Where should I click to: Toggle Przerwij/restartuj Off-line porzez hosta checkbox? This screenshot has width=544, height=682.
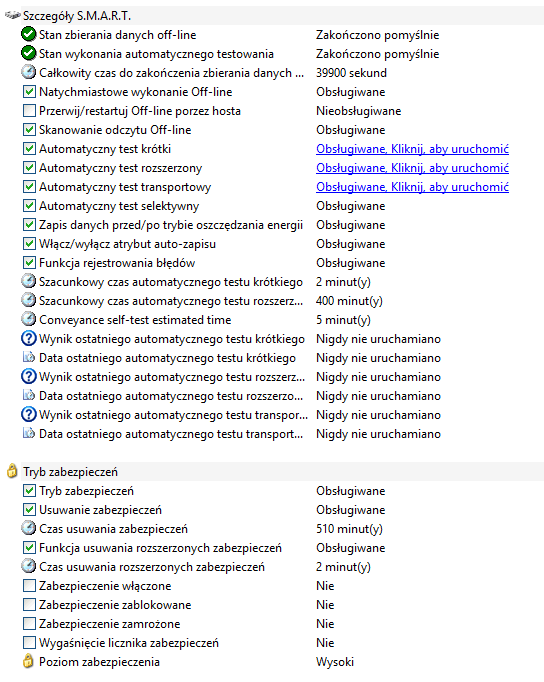tap(29, 110)
